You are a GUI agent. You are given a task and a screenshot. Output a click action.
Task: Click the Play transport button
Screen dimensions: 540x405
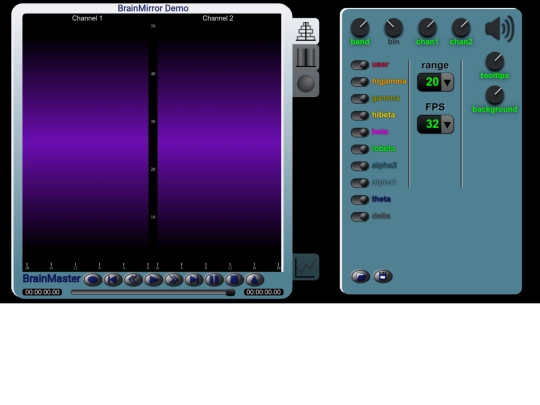153,280
